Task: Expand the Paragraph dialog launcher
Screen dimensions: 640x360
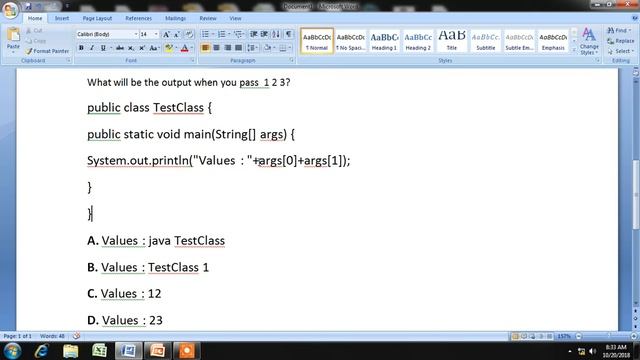Action: (291, 60)
